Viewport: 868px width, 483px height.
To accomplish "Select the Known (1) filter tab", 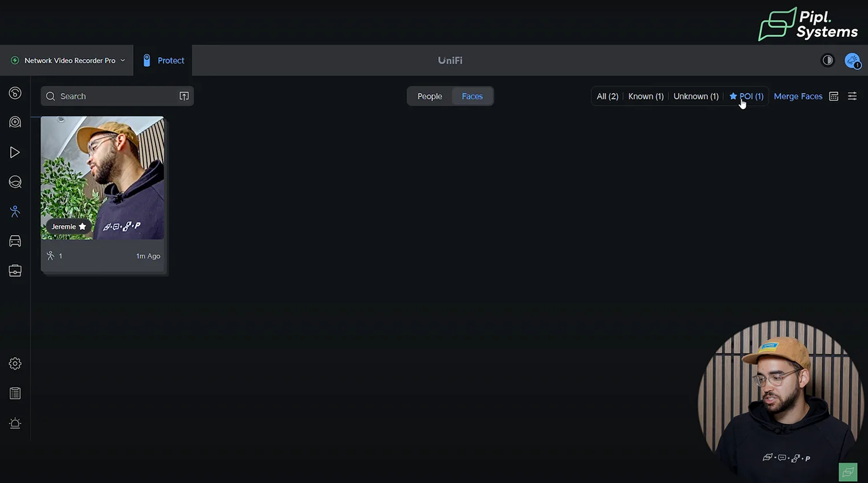I will [x=645, y=96].
